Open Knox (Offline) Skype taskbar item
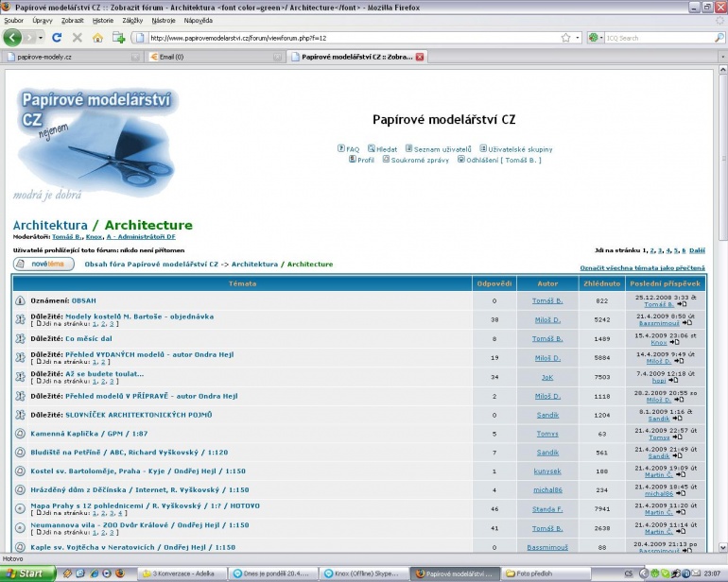This screenshot has height=582, width=728. (x=365, y=573)
